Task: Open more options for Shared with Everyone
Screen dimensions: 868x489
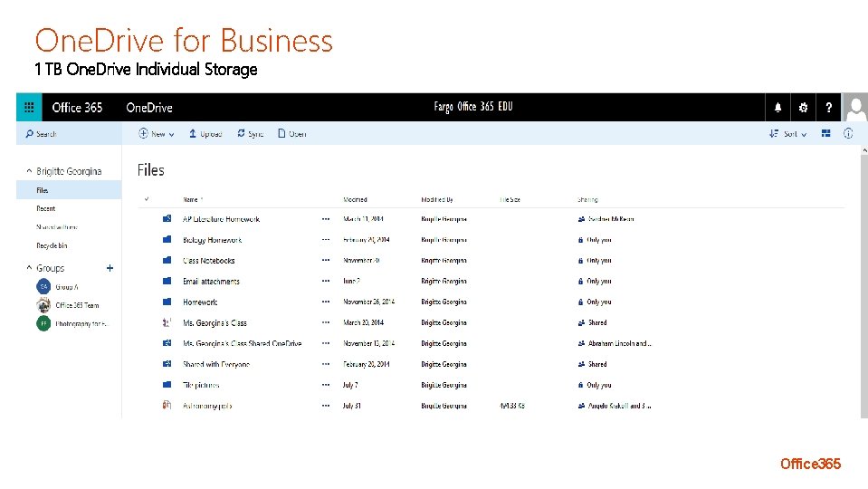Action: point(326,364)
